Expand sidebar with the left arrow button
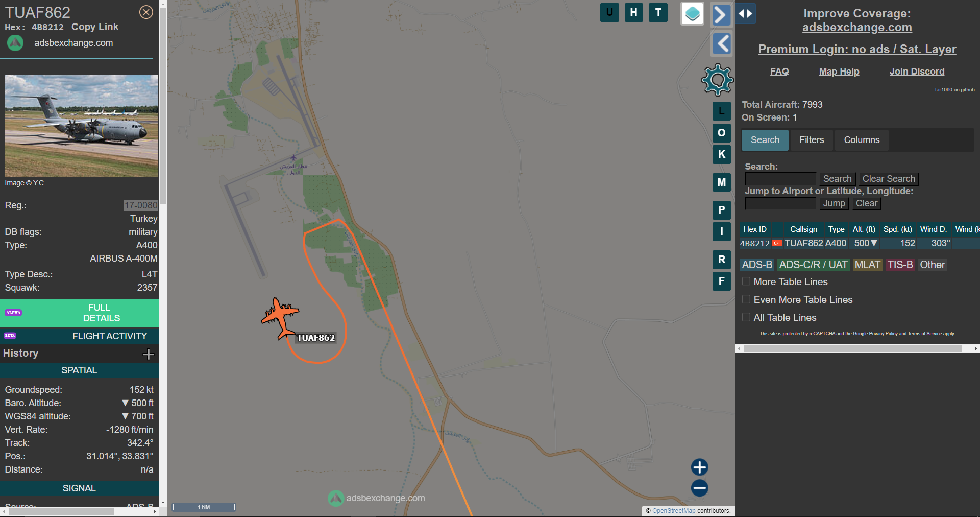980x517 pixels. (721, 44)
